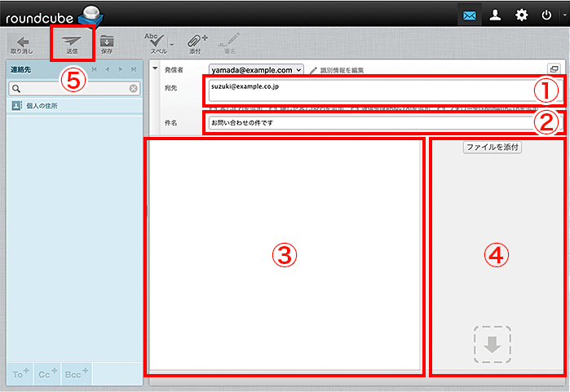570x392 pixels.
Task: Open the 発信者 sender address dropdown
Action: (256, 70)
